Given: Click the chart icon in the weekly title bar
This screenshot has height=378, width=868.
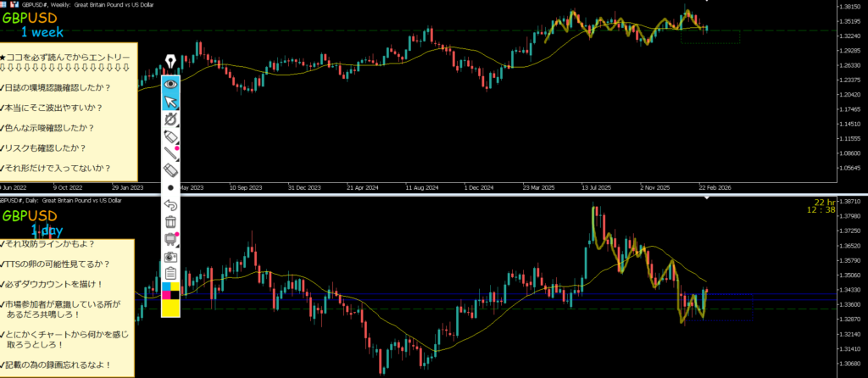Looking at the screenshot, I should click(x=14, y=4).
